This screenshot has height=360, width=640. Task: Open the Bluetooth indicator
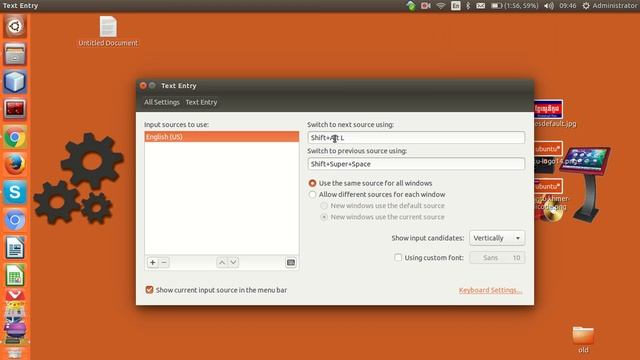tap(468, 6)
